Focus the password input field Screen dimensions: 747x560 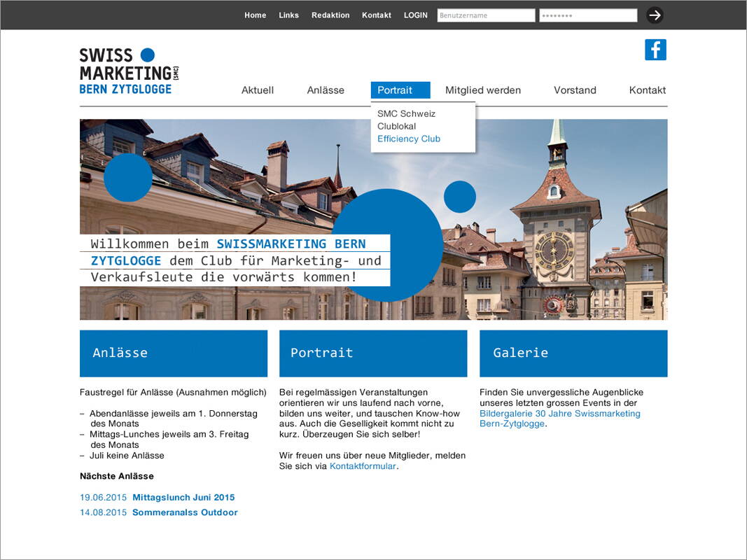[588, 15]
